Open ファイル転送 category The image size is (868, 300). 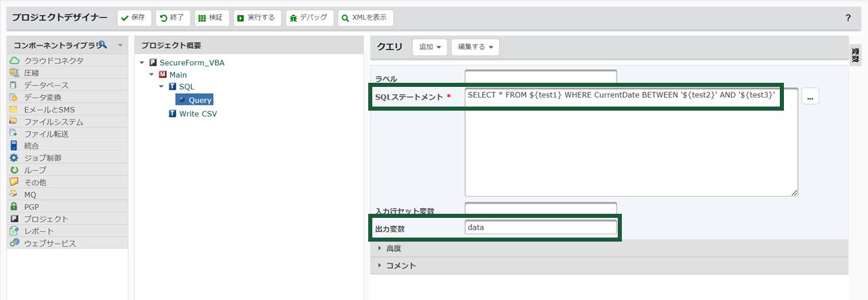67,134
